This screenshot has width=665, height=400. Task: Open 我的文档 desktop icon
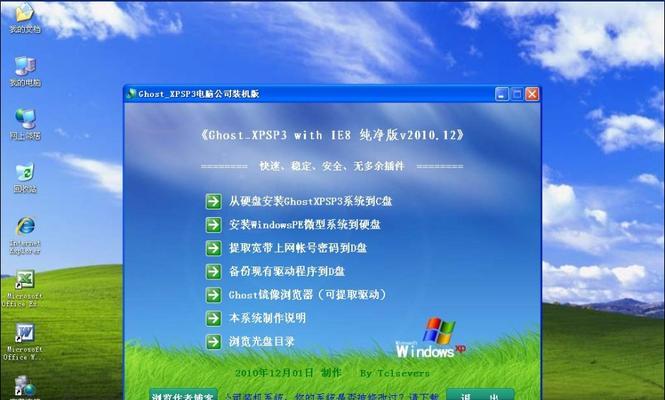coord(25,17)
